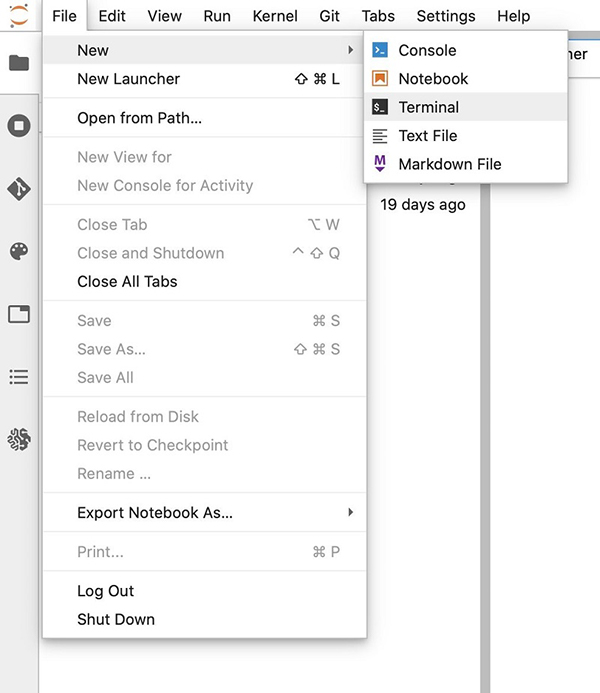
Task: Click Print… menu entry
Action: pyautogui.click(x=205, y=552)
